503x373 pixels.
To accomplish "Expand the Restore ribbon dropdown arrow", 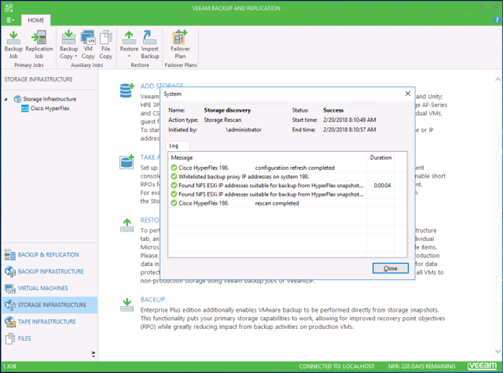I will 129,56.
